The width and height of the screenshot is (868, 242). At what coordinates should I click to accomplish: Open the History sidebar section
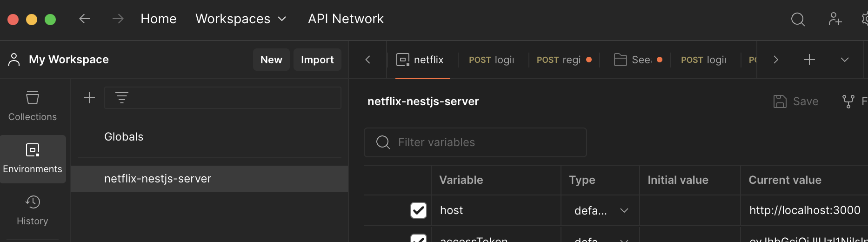point(33,211)
